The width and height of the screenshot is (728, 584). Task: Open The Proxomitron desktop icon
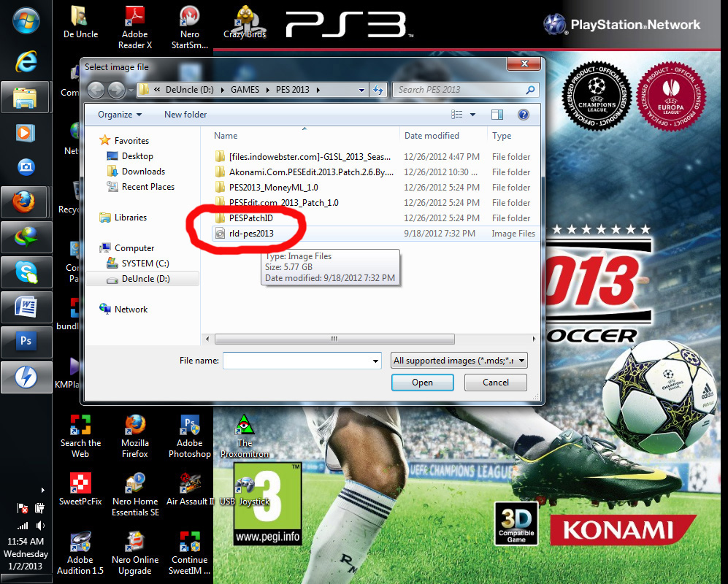point(245,437)
